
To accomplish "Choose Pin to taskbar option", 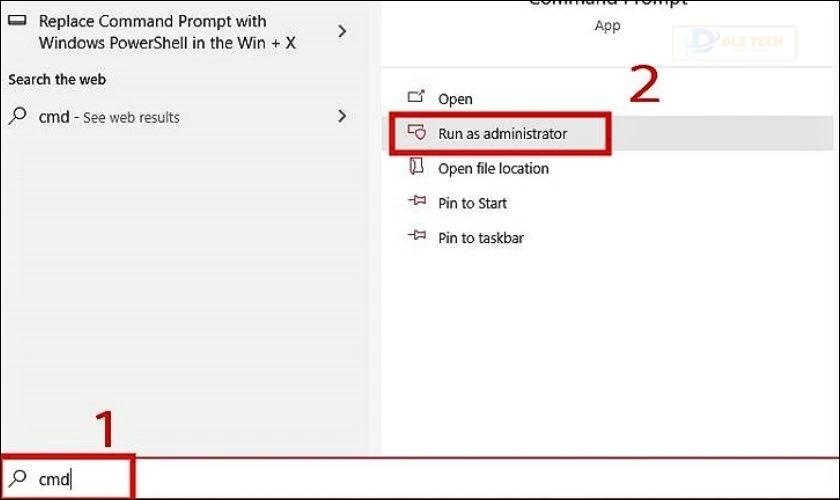I will 480,238.
